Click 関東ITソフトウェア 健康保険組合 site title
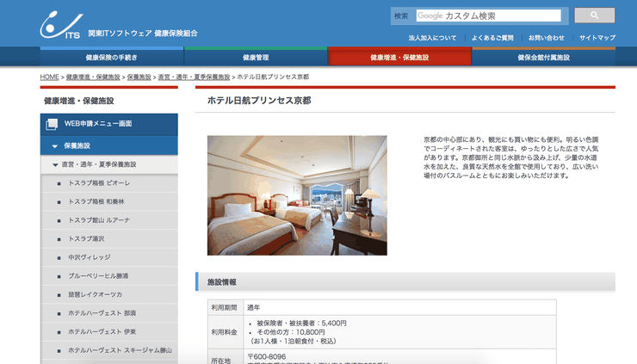The width and height of the screenshot is (637, 364). coord(143,34)
